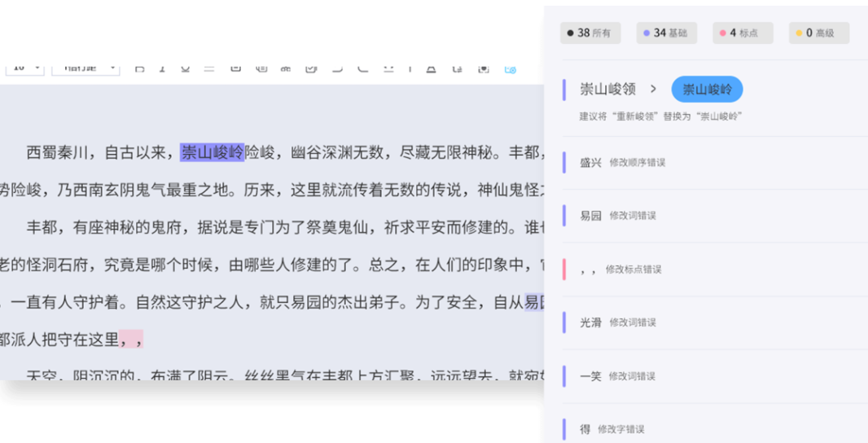Toggle underline formatting in the toolbar

pos(186,68)
